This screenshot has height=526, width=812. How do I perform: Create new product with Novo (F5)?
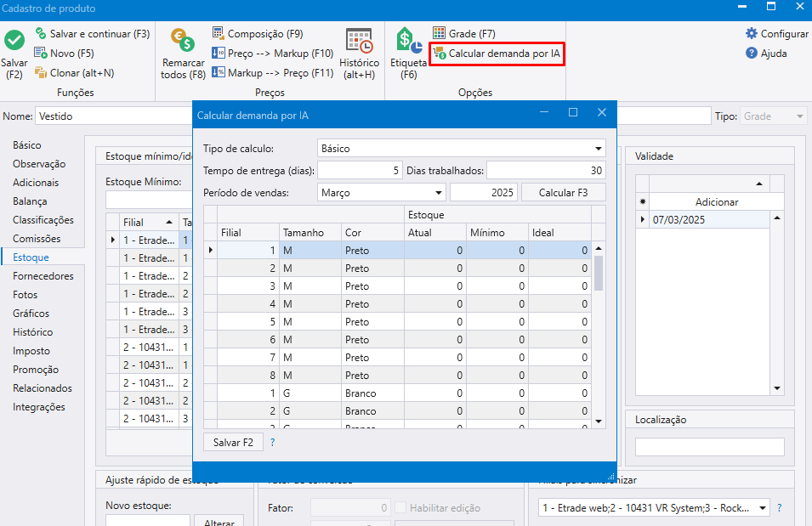65,54
